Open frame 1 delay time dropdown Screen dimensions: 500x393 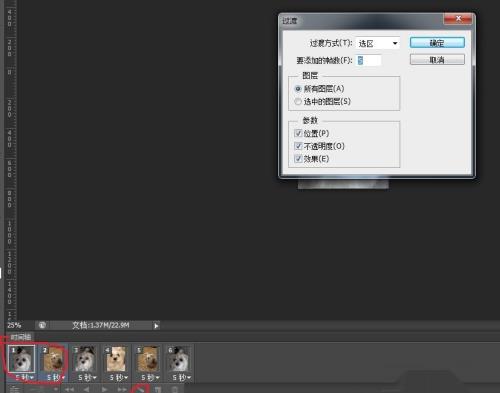(x=24, y=378)
